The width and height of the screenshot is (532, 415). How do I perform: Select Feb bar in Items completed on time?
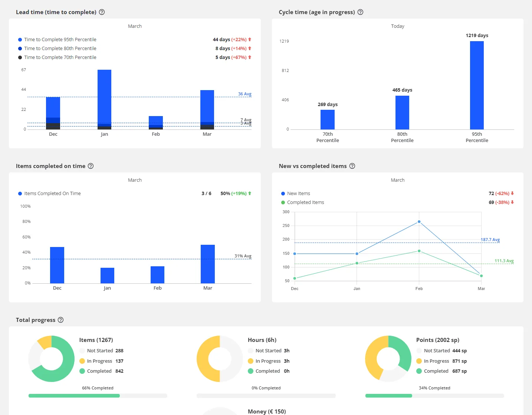[157, 275]
